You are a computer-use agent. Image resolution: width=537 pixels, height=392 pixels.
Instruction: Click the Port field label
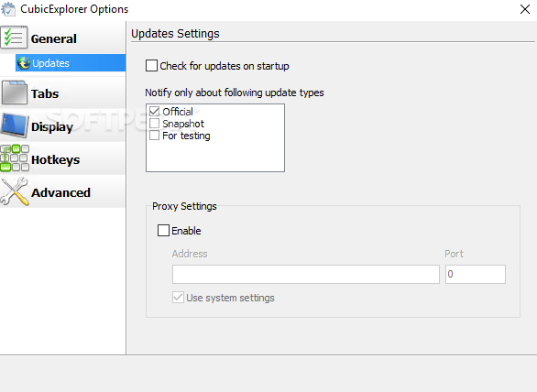[454, 254]
